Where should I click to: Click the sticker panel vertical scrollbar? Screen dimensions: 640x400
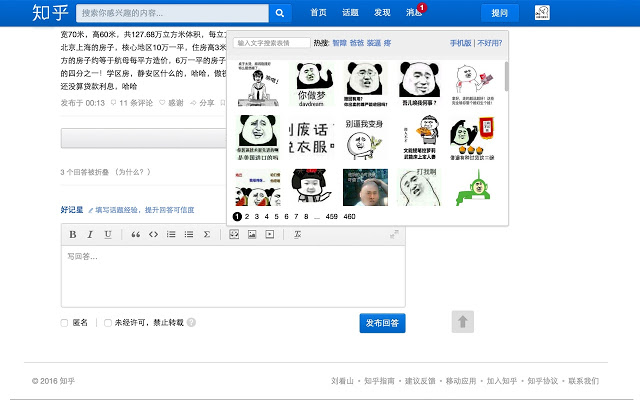tap(506, 76)
